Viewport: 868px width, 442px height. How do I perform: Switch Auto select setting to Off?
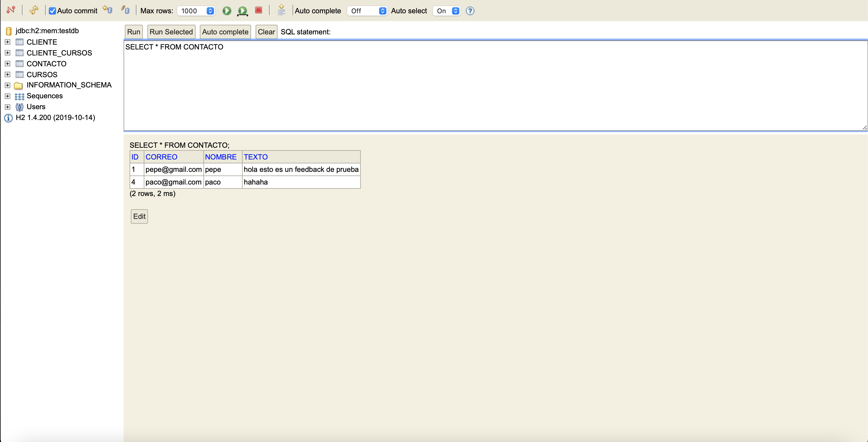[x=446, y=11]
